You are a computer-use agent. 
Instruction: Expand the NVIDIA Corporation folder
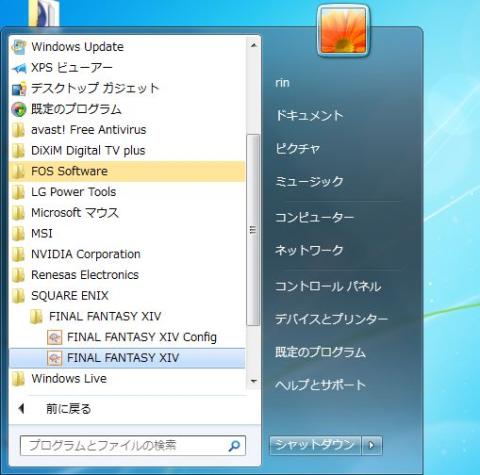click(x=127, y=254)
